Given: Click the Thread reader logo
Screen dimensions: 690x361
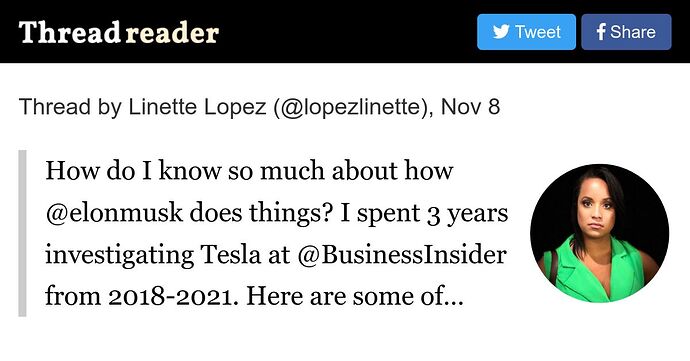Looking at the screenshot, I should click(118, 32).
